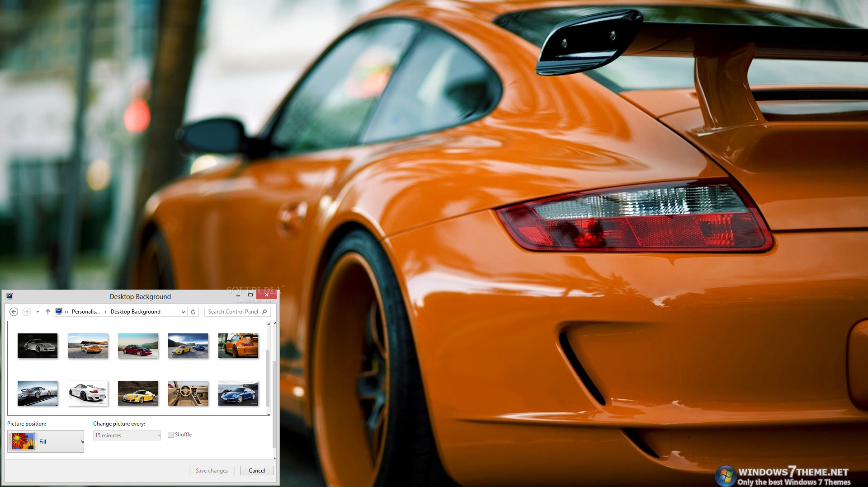Viewport: 868px width, 487px height.
Task: Click the scroll-up arrow of wallpaper list
Action: tap(269, 324)
